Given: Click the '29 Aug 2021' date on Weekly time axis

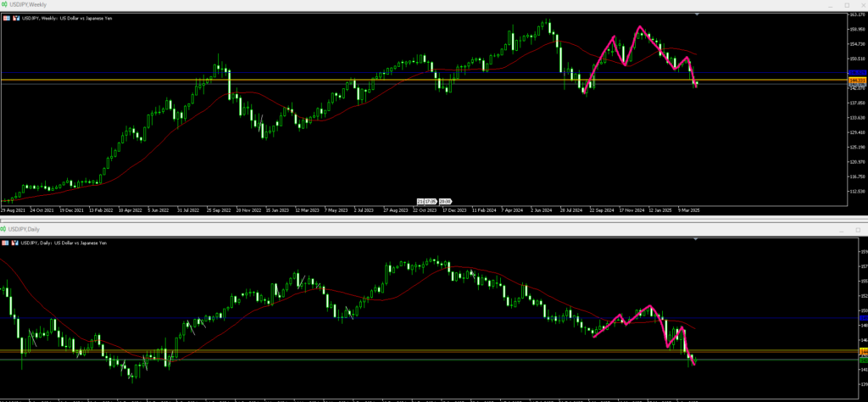Looking at the screenshot, I should tap(12, 210).
